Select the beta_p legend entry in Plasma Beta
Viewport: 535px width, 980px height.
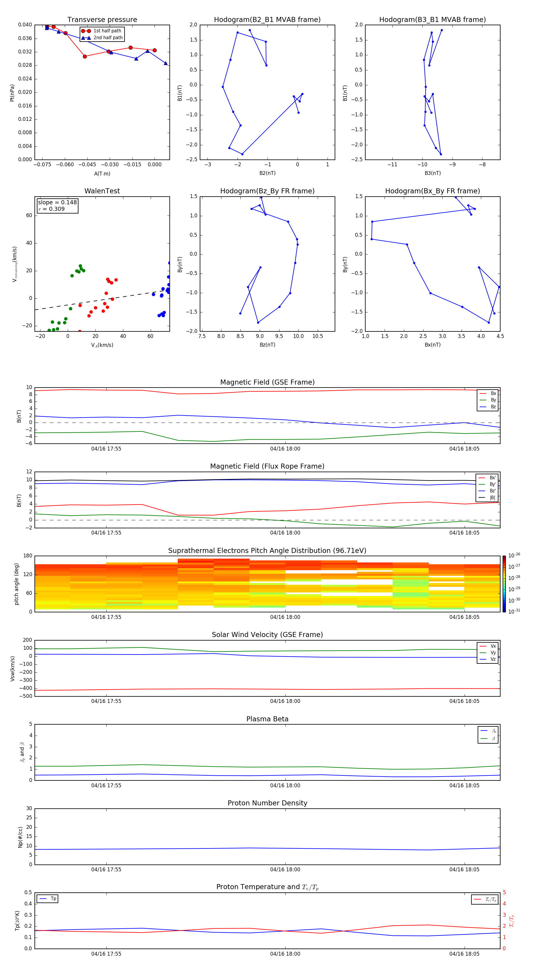(488, 731)
